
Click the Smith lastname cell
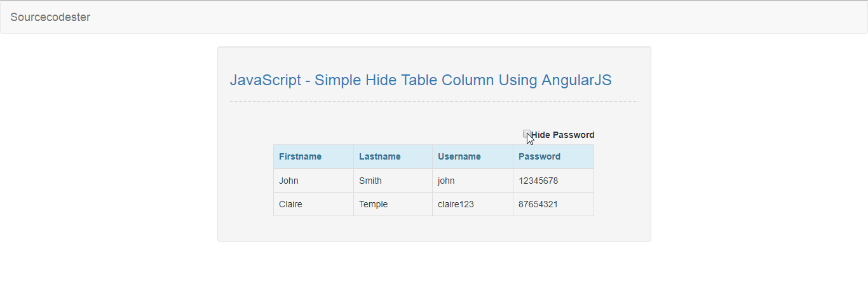(x=393, y=181)
